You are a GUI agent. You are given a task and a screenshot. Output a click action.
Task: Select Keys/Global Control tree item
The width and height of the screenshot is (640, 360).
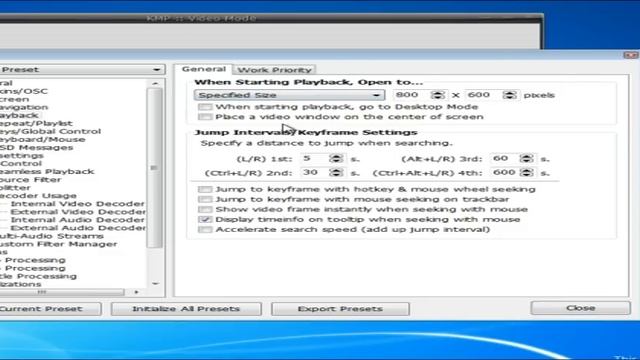tap(50, 131)
